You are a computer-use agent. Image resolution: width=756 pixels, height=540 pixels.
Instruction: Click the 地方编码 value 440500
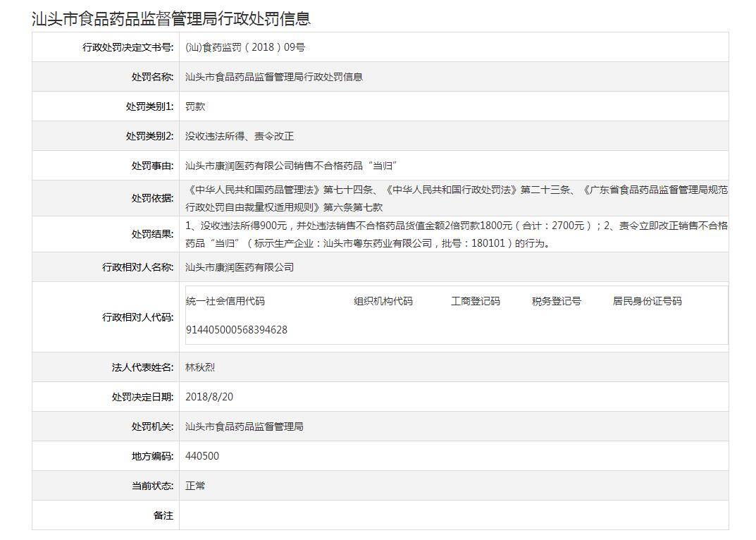[202, 456]
